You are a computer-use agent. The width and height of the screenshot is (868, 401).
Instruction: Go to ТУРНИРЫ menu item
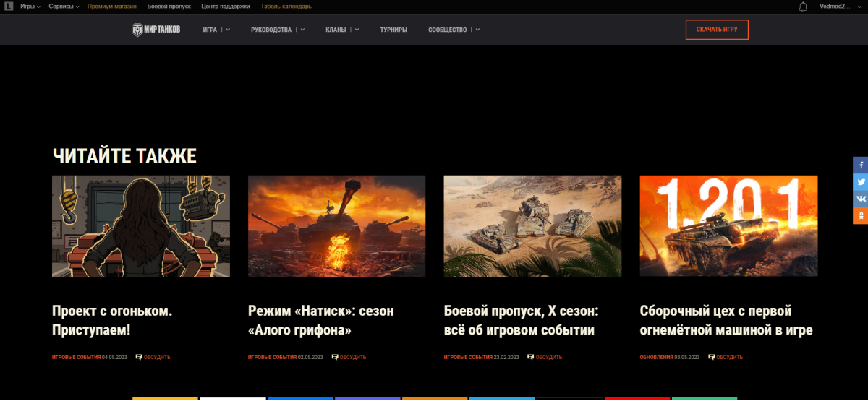[393, 30]
